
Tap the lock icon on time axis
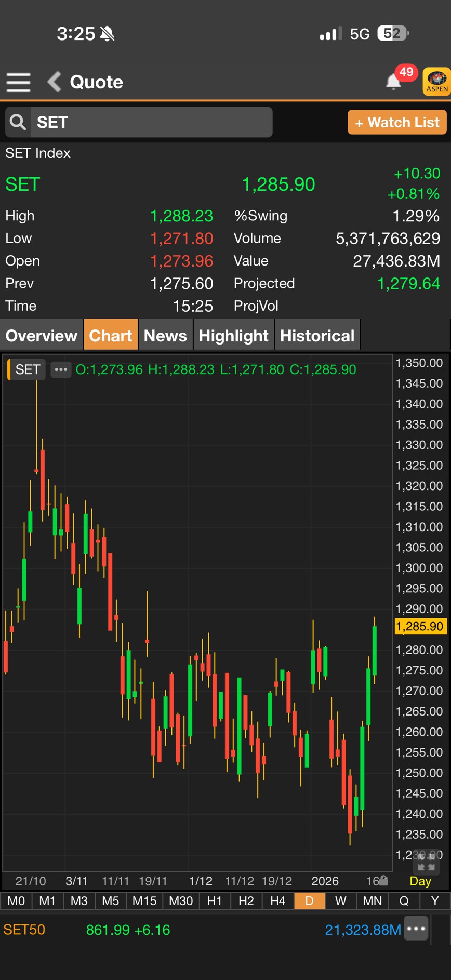(x=383, y=880)
